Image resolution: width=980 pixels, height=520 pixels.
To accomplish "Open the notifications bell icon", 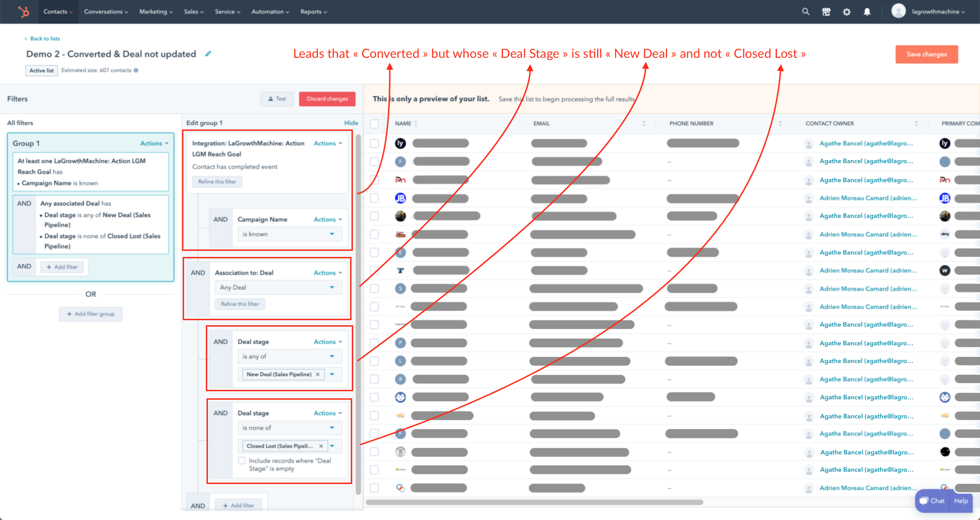I will click(867, 12).
